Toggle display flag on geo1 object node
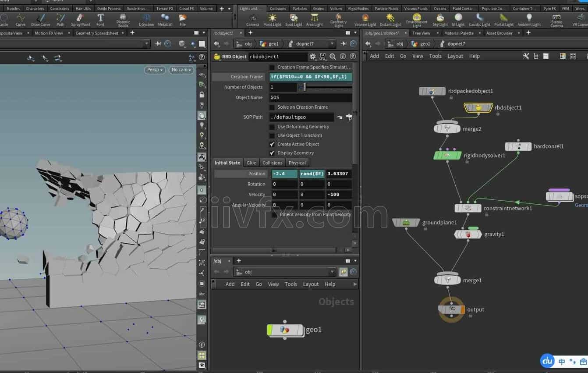This screenshot has width=588, height=373. point(269,330)
